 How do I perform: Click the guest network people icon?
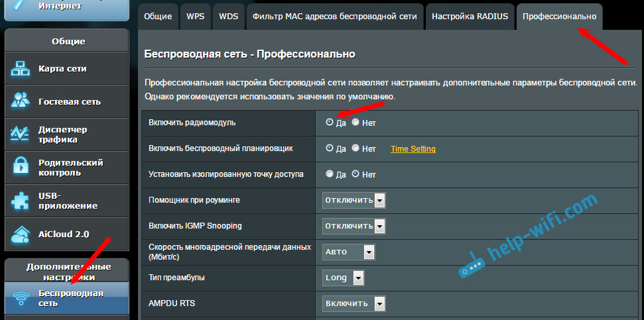[21, 101]
